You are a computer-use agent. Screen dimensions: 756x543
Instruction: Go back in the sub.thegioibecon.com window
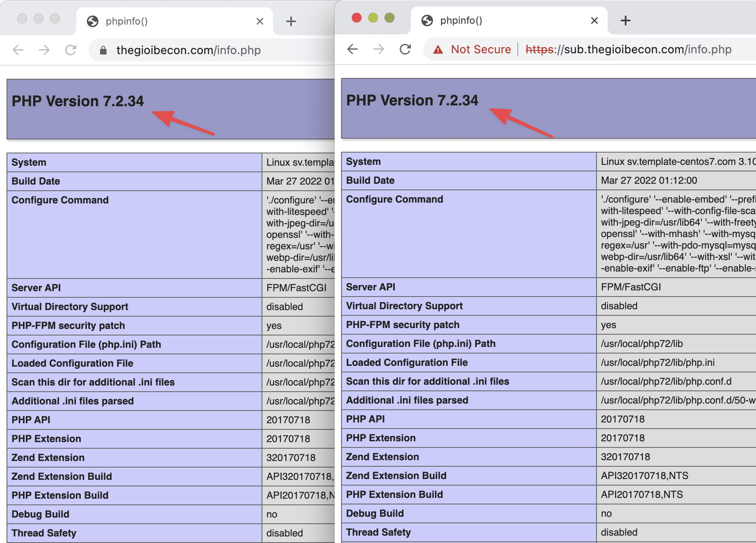pyautogui.click(x=353, y=49)
